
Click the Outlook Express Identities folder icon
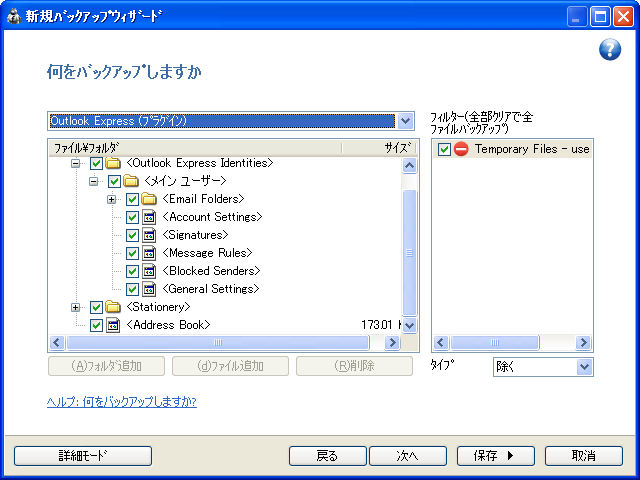click(113, 163)
